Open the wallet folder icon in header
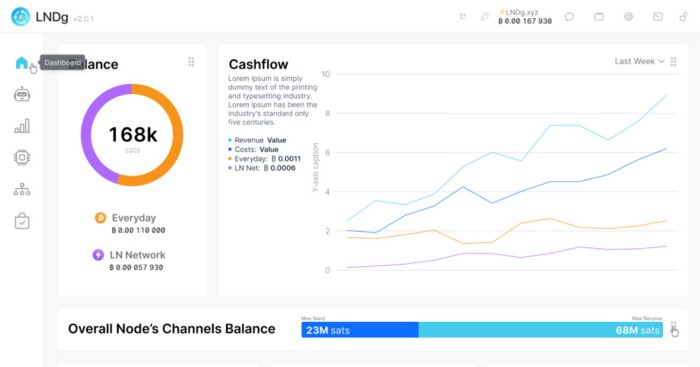 point(599,17)
